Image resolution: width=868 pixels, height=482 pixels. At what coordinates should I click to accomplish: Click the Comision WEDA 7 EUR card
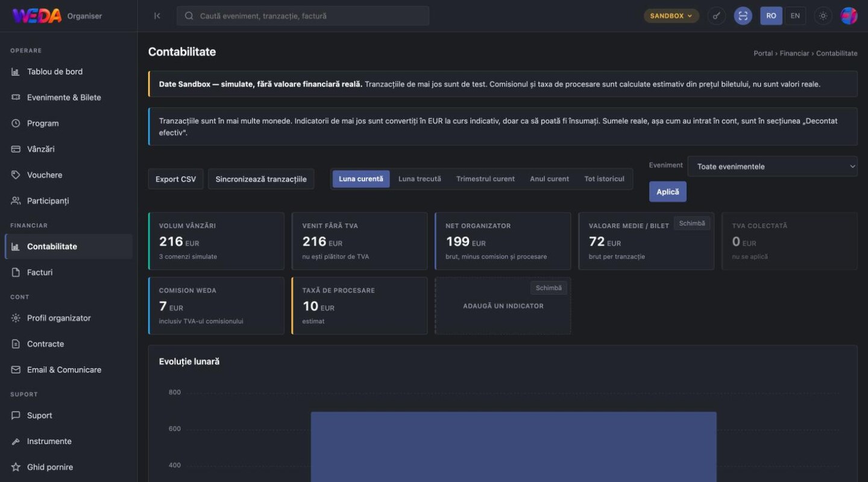tap(216, 306)
